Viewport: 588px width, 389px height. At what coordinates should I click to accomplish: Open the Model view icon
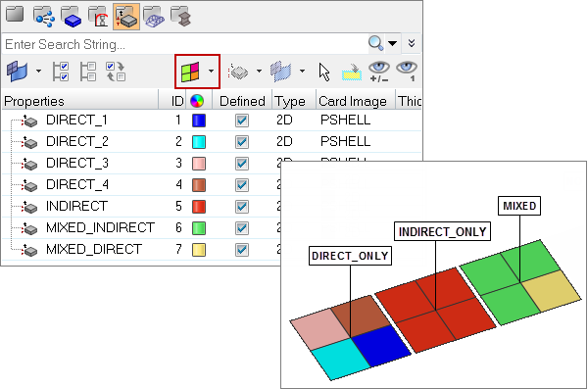15,15
